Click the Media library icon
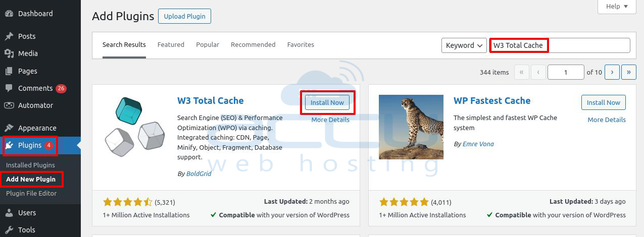This screenshot has height=237, width=644. 9,53
